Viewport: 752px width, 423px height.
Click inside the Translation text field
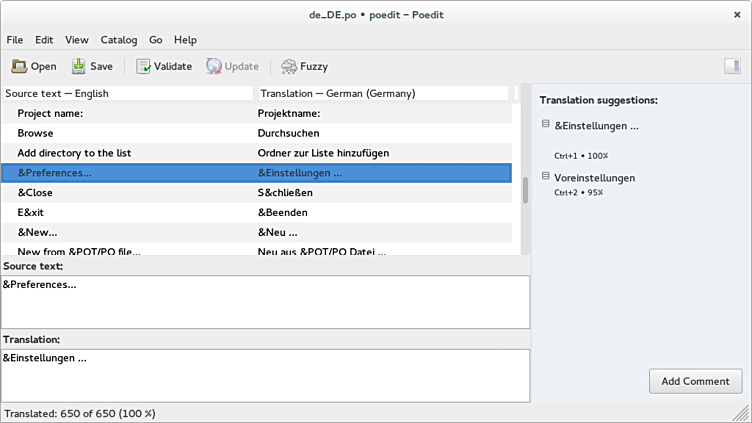coord(265,376)
